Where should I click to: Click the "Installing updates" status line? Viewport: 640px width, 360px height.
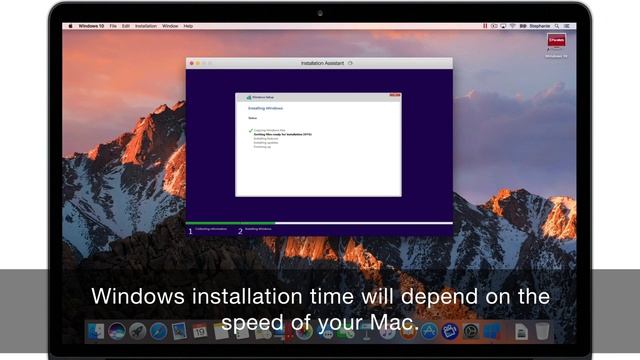(266, 143)
